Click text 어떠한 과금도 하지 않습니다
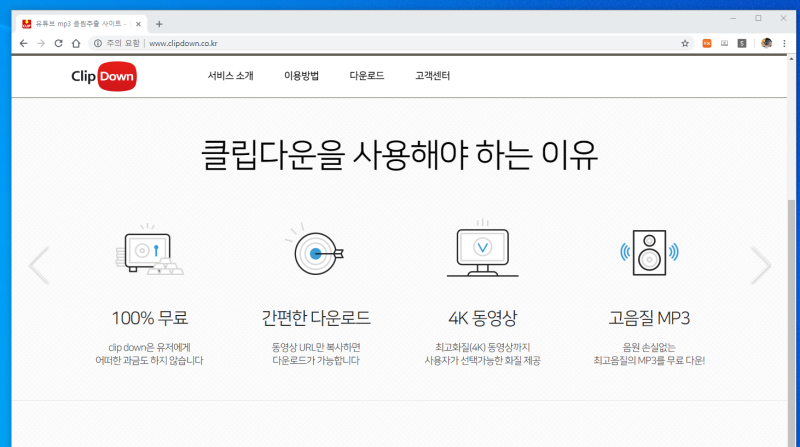Image resolution: width=800 pixels, height=447 pixels. (x=149, y=361)
